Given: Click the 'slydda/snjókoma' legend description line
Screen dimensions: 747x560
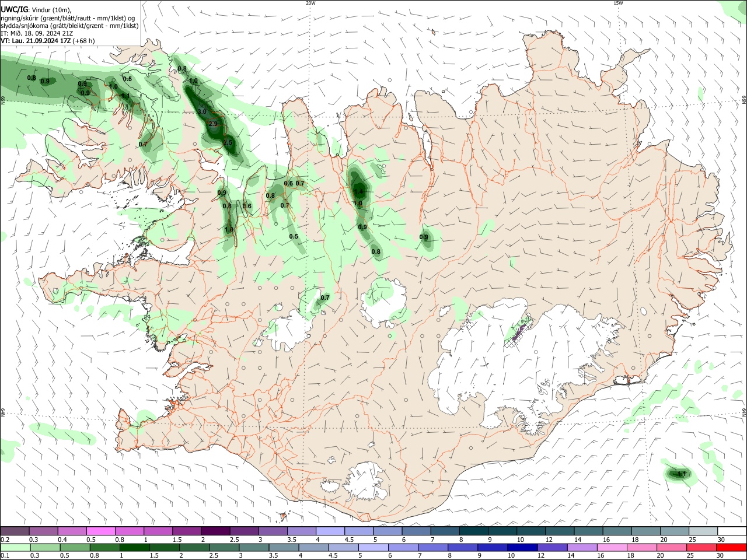Looking at the screenshot, I should (x=69, y=26).
